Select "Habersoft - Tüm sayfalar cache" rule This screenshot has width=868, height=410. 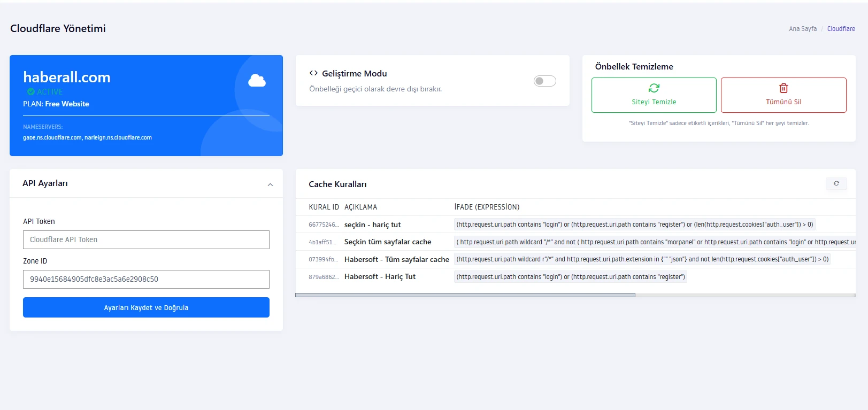click(397, 259)
